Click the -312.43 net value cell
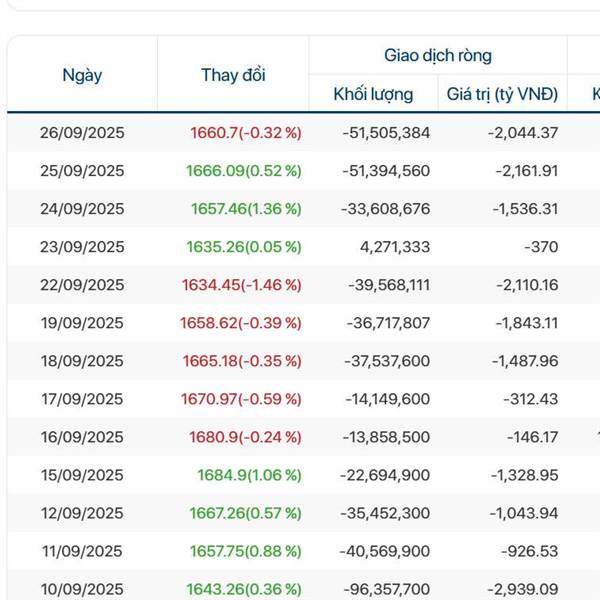 pos(533,399)
